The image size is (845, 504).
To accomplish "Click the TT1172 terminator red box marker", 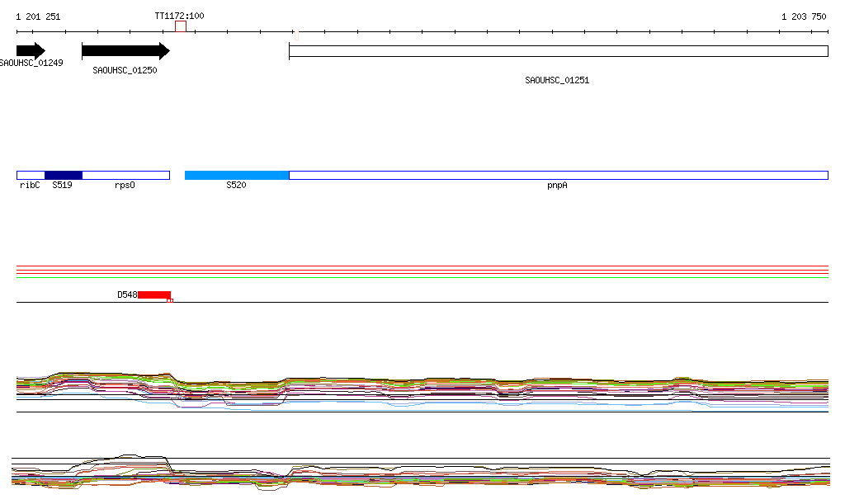I will coord(180,26).
